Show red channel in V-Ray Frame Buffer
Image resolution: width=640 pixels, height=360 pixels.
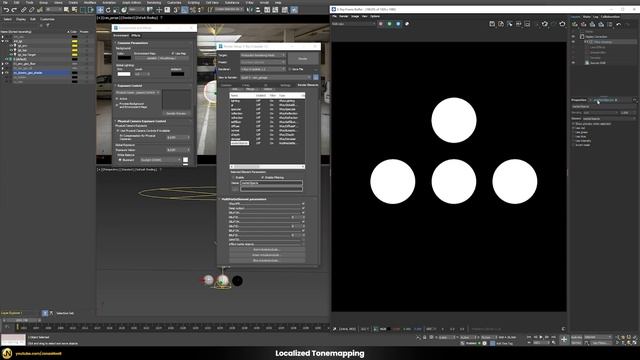coord(380,24)
